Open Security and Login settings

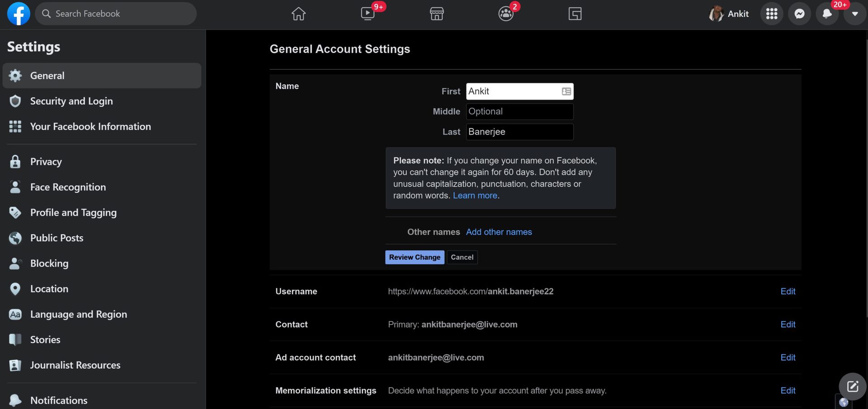point(71,101)
